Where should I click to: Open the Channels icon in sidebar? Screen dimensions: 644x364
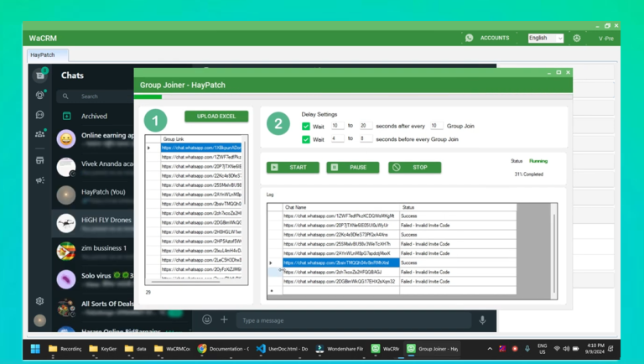39,114
